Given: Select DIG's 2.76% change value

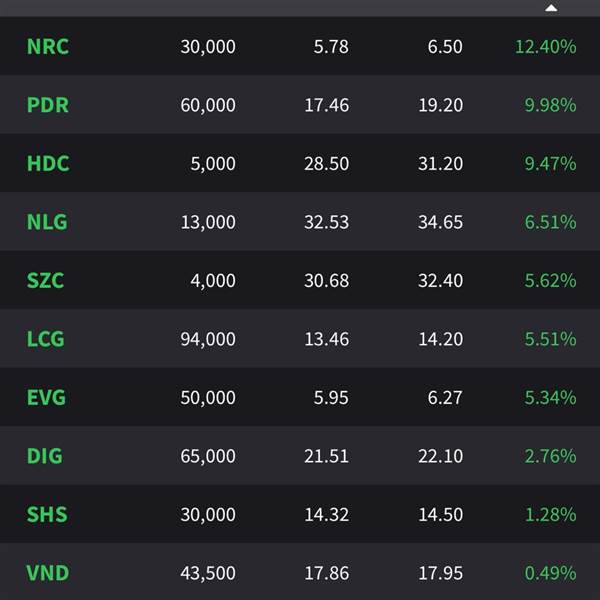Looking at the screenshot, I should [550, 456].
